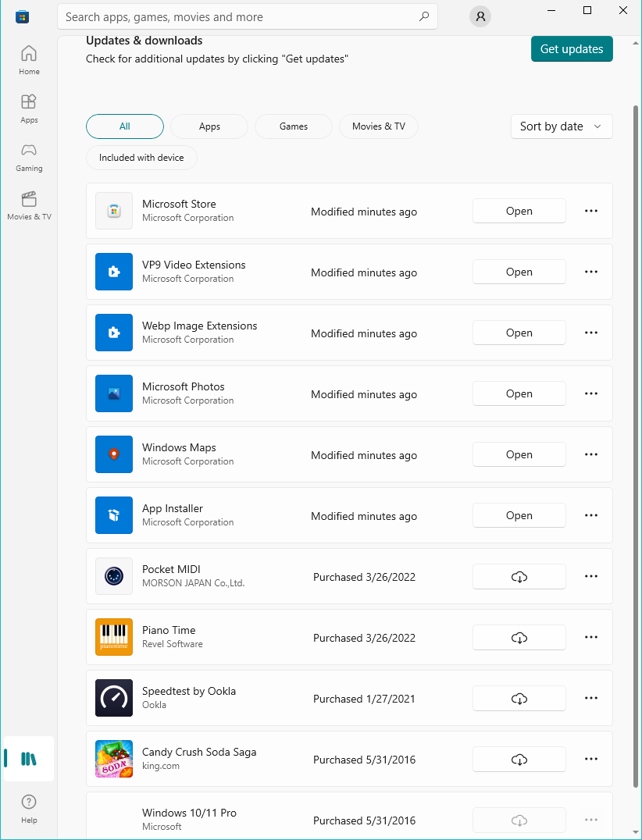Switch to the Movies & TV filter
Viewport: 642px width, 840px height.
(378, 126)
